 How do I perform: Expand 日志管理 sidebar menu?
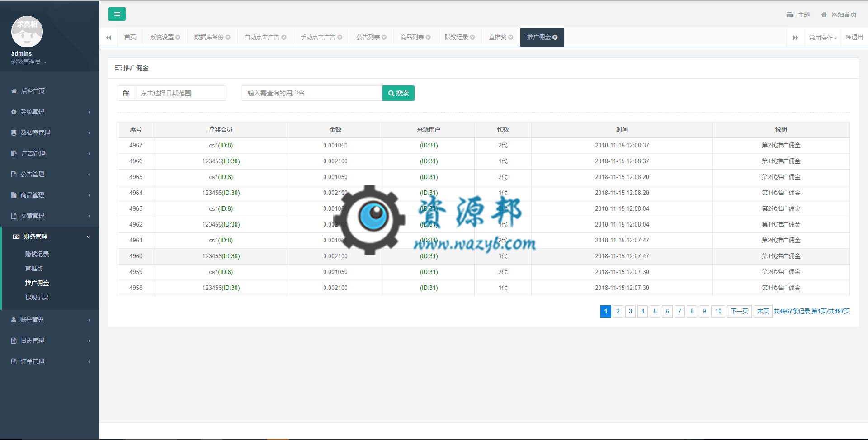pyautogui.click(x=50, y=341)
